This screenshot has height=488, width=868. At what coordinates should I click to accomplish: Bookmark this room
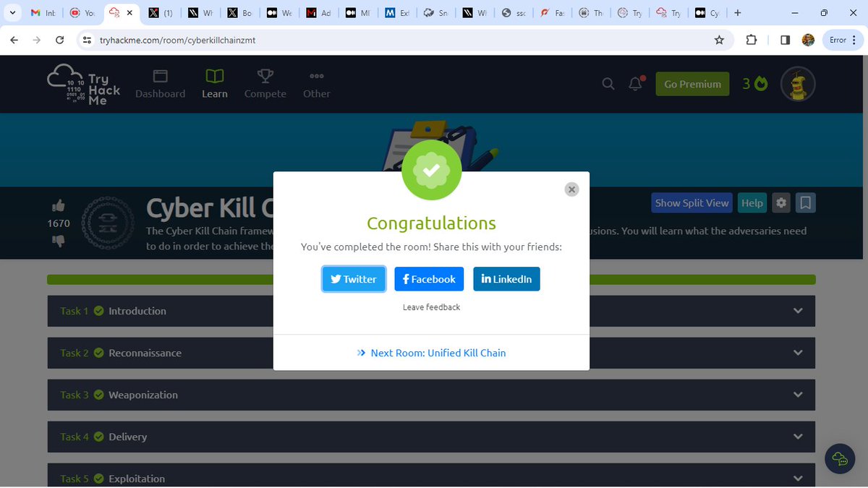[806, 203]
